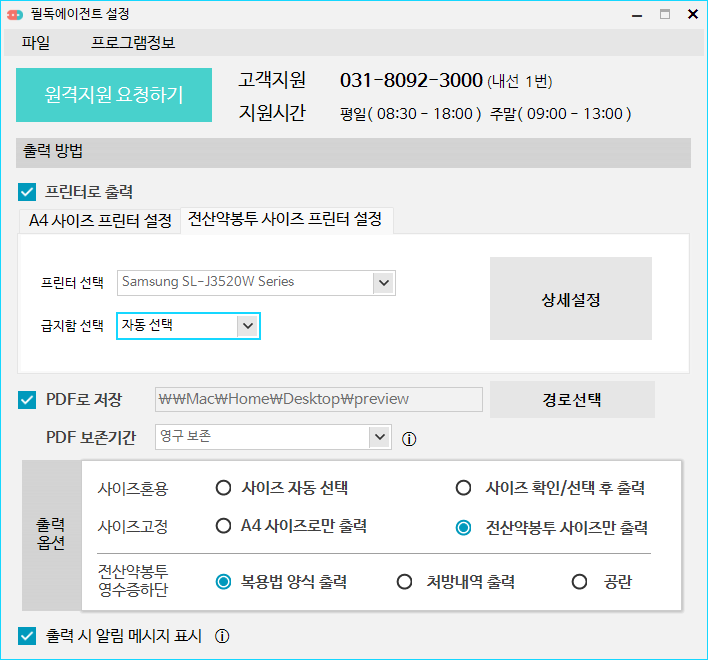This screenshot has height=660, width=708.
Task: Click the info icon next to PDF 보존기간
Action: coord(409,438)
